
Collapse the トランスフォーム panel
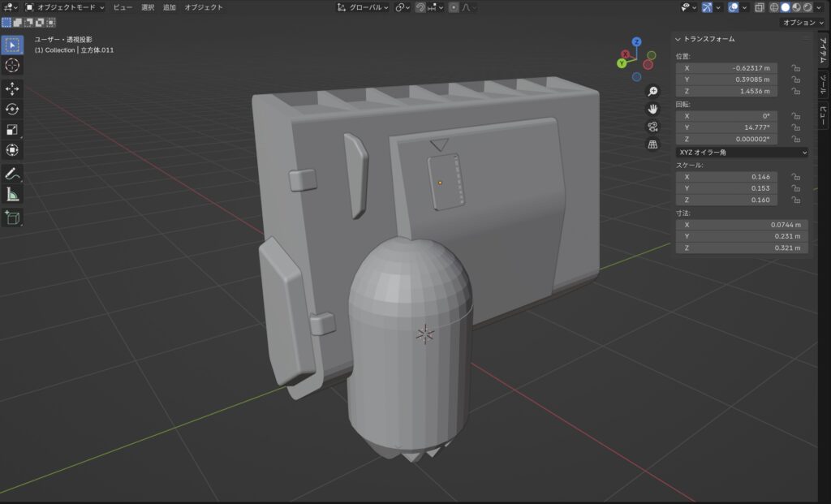[x=679, y=39]
